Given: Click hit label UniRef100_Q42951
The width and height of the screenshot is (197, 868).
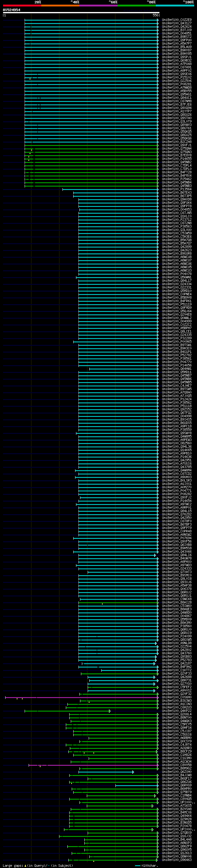Looking at the screenshot, I should tap(176, 460).
